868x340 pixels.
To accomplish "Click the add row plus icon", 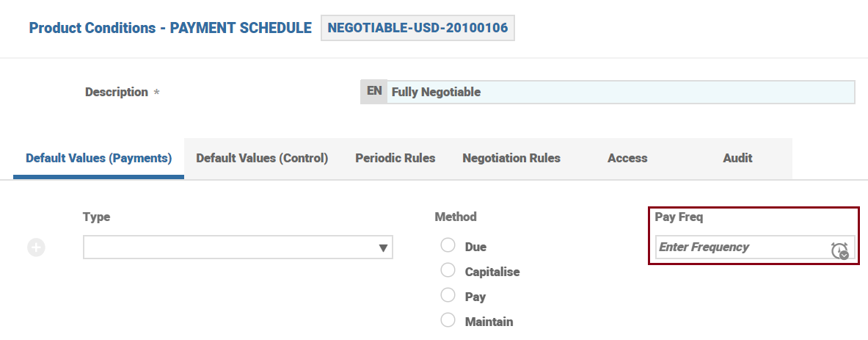I will point(36,248).
